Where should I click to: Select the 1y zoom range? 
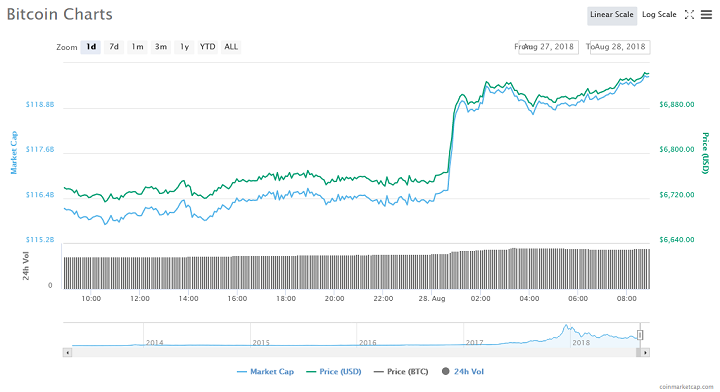coord(184,47)
